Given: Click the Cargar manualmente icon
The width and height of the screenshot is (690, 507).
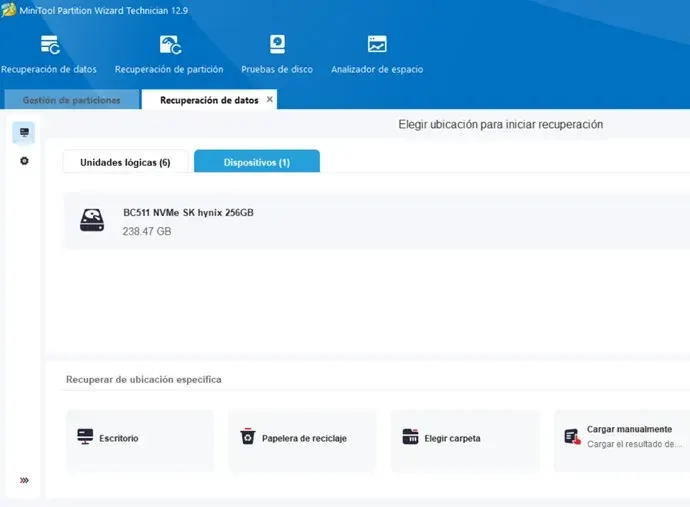Looking at the screenshot, I should [x=573, y=437].
